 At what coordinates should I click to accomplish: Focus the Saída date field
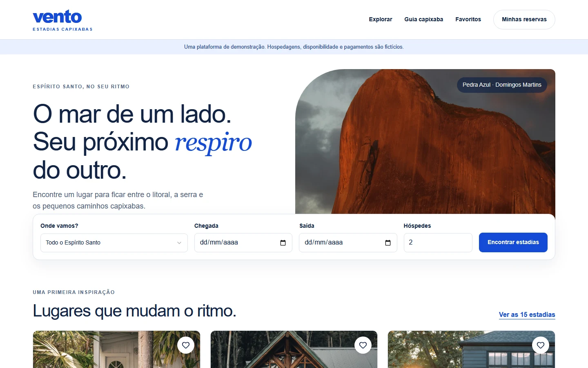point(348,243)
